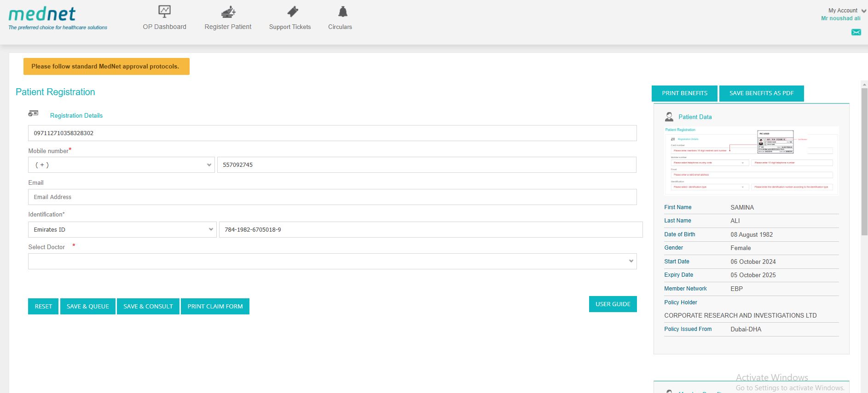
Task: Click the Policy Holder label
Action: click(x=681, y=302)
